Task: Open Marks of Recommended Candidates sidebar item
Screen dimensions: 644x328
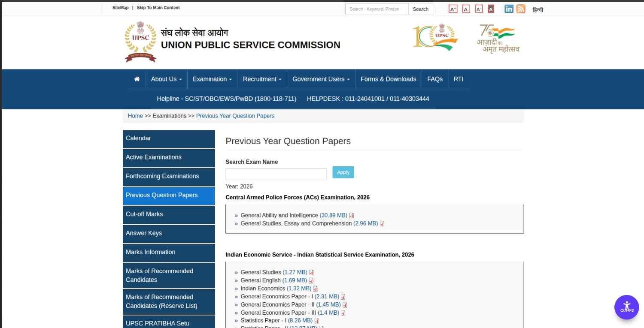Action: click(x=169, y=275)
